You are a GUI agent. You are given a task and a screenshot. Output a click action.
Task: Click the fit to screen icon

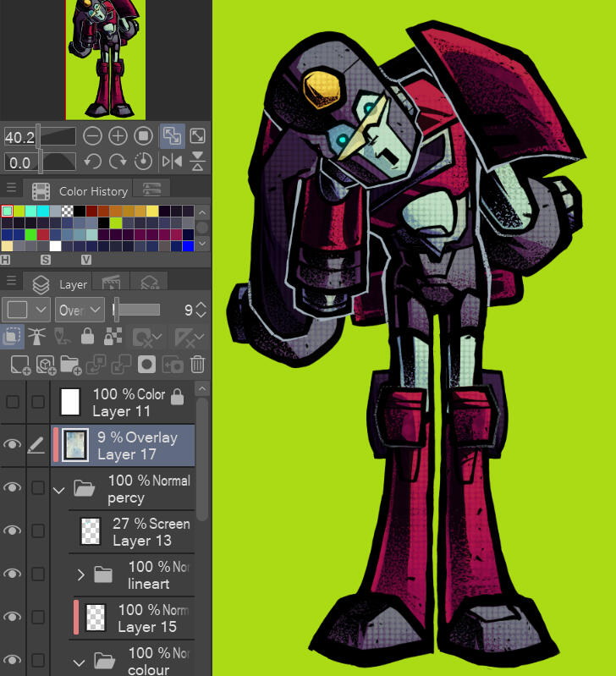[x=197, y=136]
